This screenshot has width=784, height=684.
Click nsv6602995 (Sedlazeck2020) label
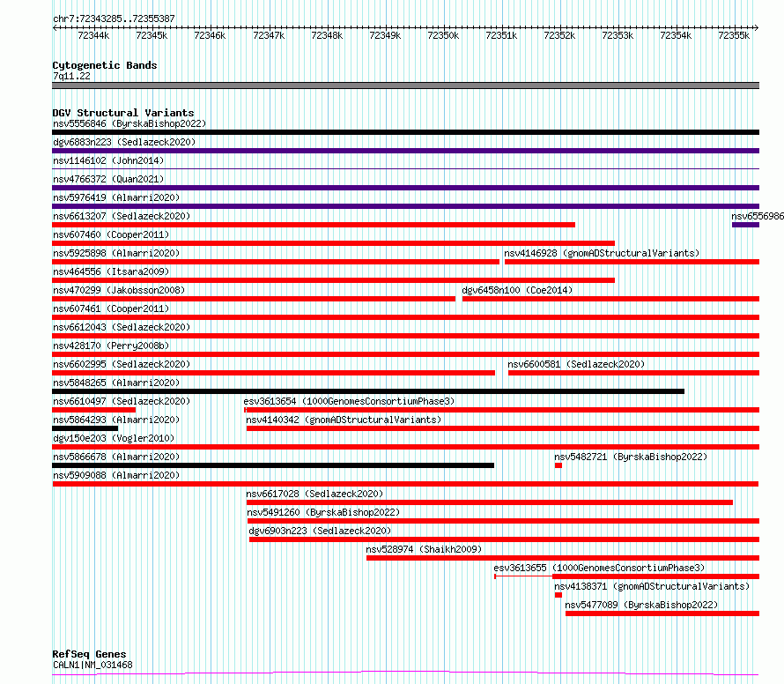(122, 364)
